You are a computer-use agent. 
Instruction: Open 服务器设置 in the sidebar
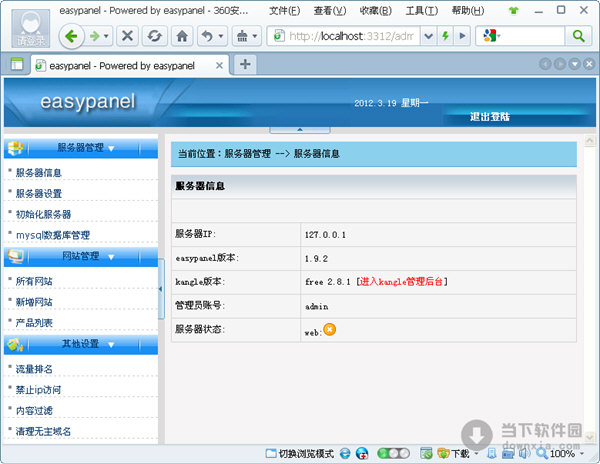coord(39,194)
